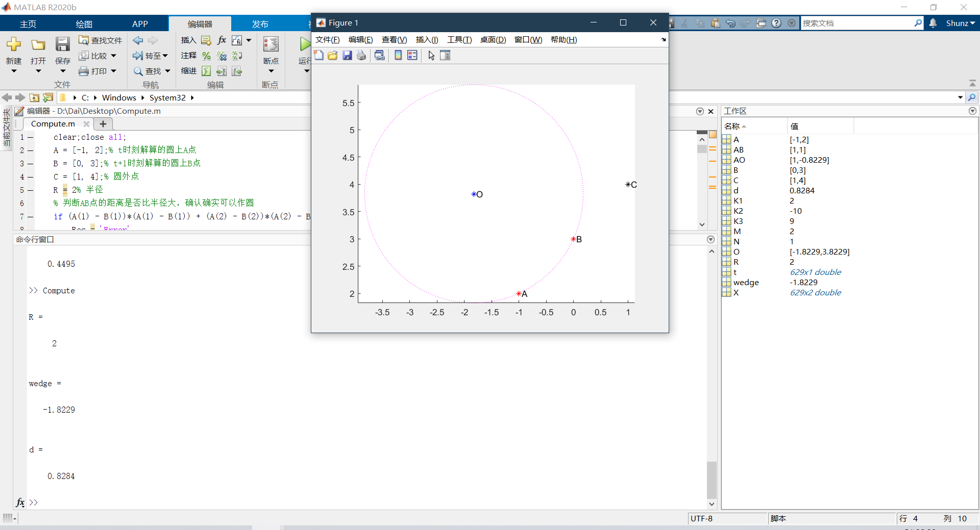Click the up-one-folder icon in address bar
The image size is (980, 530).
coord(34,97)
